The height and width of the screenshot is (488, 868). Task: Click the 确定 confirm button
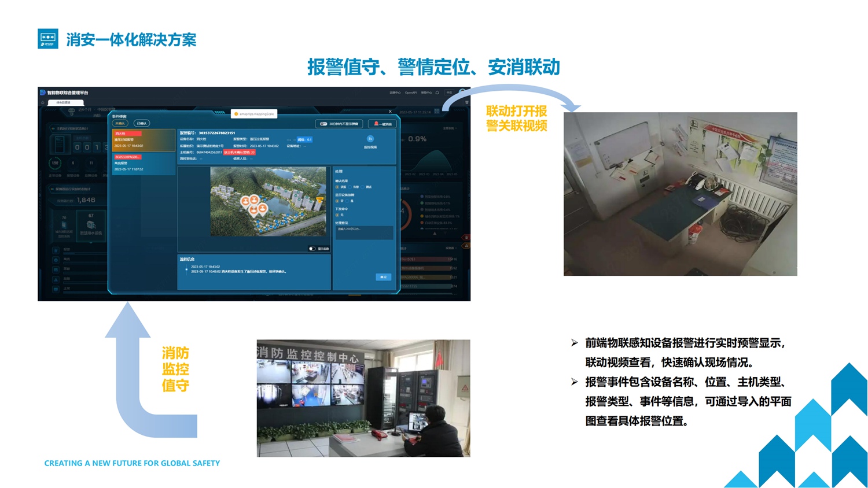tap(383, 277)
